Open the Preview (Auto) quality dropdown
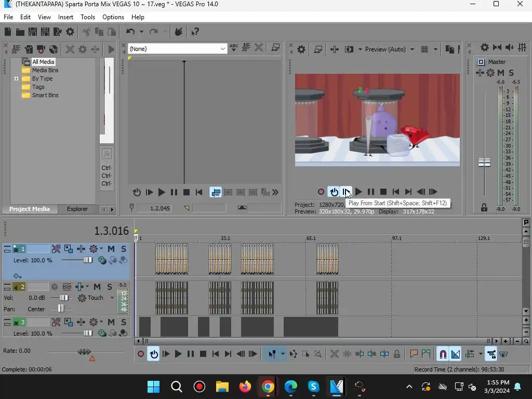The height and width of the screenshot is (399, 532). tap(412, 49)
